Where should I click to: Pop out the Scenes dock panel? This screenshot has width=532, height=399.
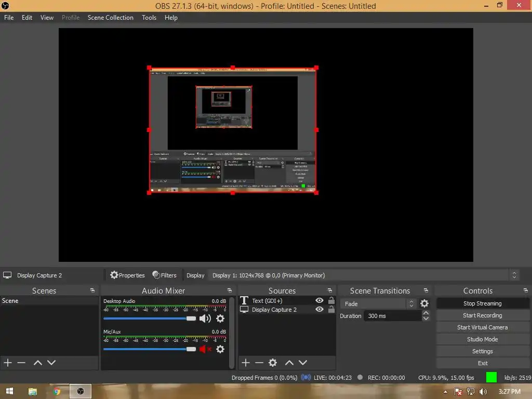coord(92,291)
